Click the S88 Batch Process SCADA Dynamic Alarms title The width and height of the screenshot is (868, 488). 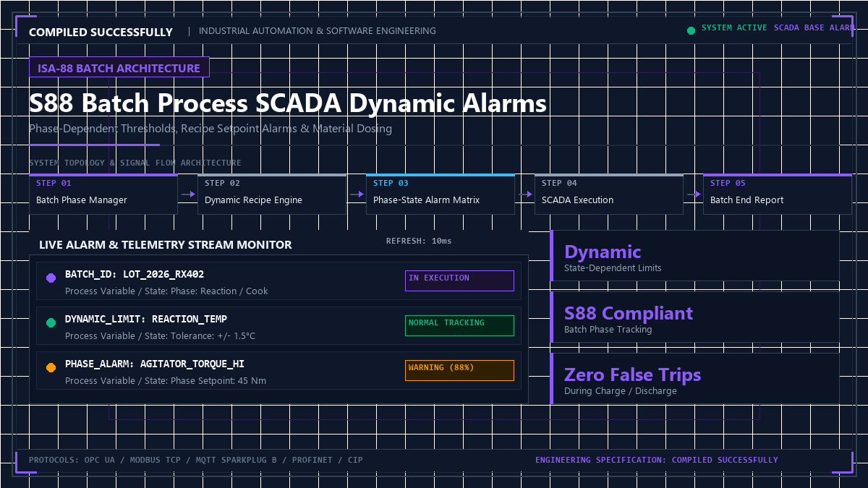coord(288,103)
